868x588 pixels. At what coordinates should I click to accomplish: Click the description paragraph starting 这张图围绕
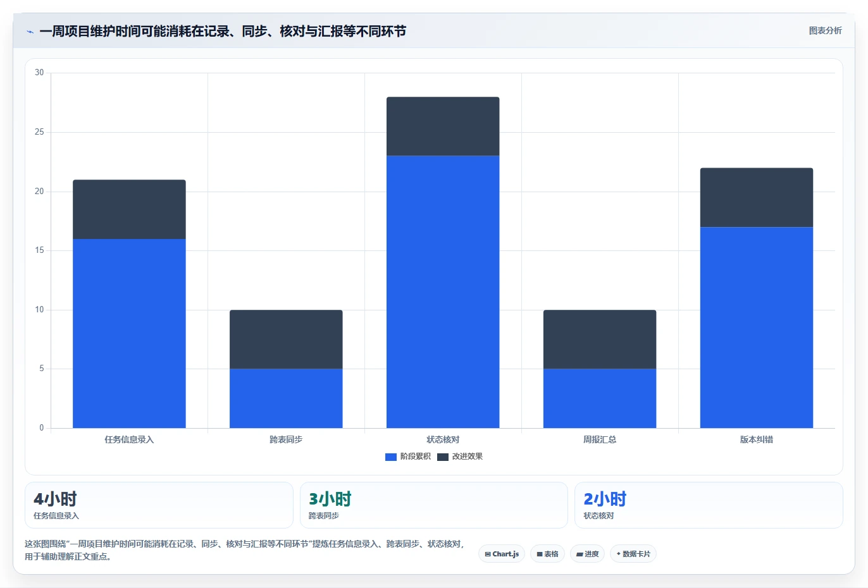click(x=245, y=550)
